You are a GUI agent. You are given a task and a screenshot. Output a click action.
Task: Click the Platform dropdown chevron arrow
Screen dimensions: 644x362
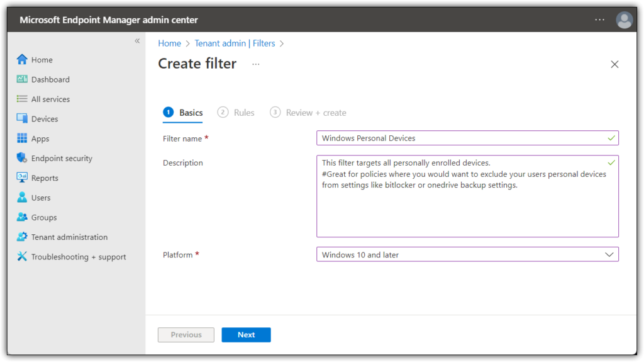click(609, 254)
